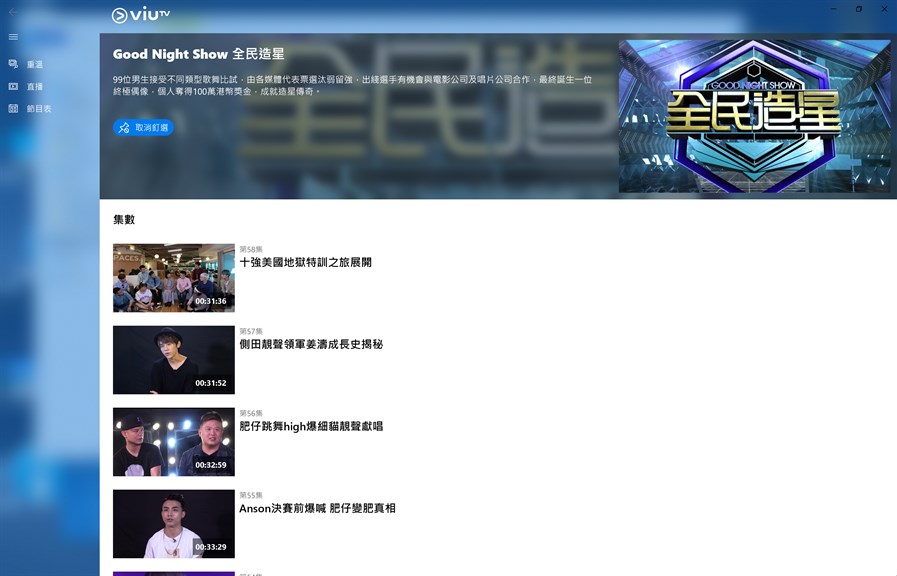Image resolution: width=897 pixels, height=576 pixels.
Task: Open the 重溫 sidebar menu item
Action: coord(50,64)
